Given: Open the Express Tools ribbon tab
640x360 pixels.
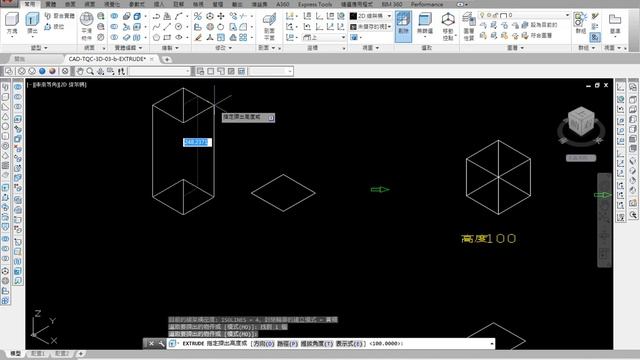Looking at the screenshot, I should pyautogui.click(x=315, y=4).
